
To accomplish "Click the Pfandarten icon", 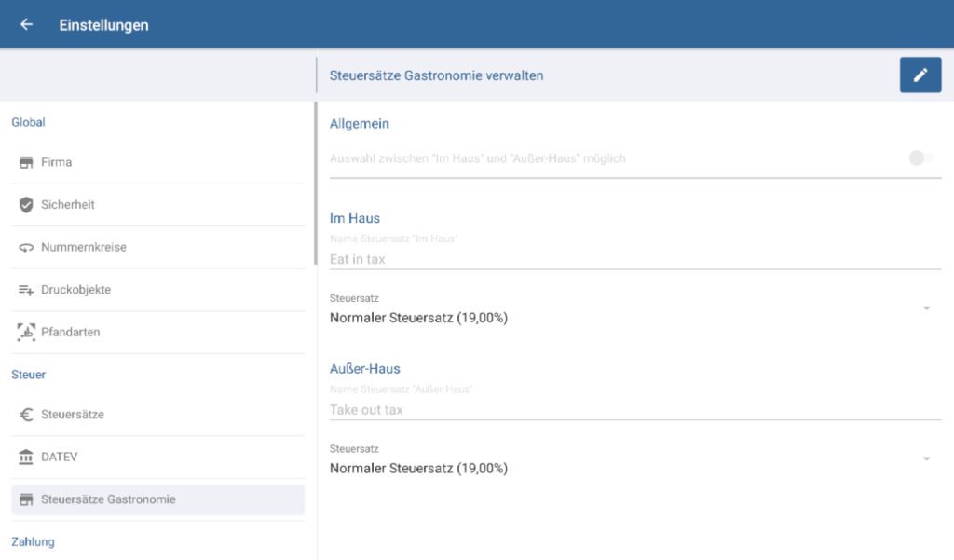I will (26, 332).
